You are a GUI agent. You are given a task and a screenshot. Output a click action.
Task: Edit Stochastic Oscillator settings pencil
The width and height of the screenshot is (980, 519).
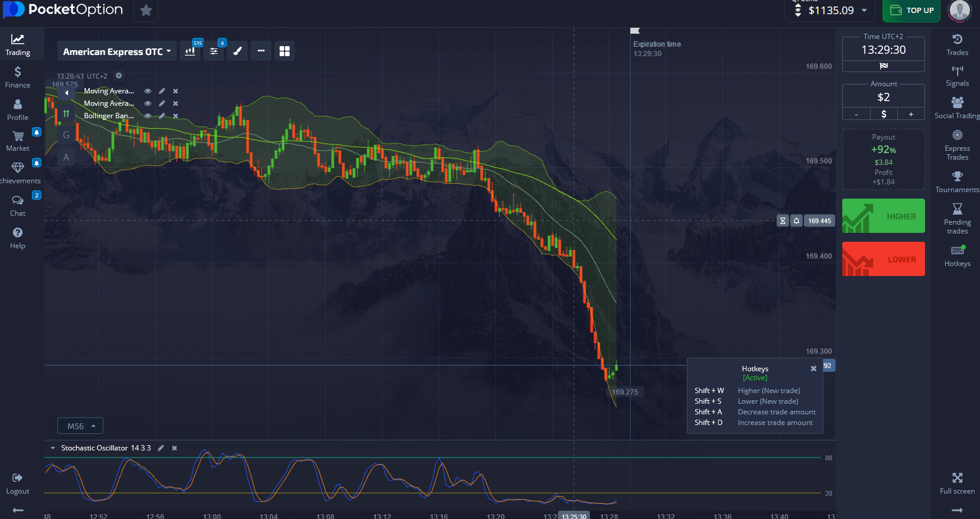[161, 448]
